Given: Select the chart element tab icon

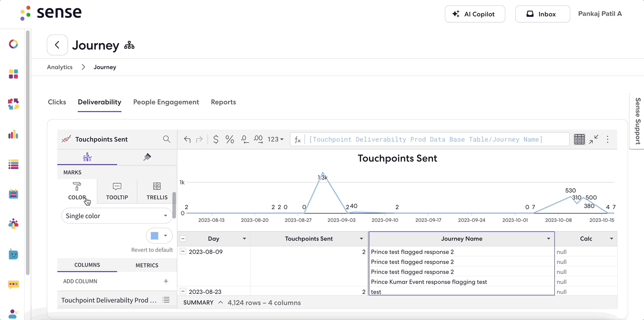Looking at the screenshot, I should (87, 157).
